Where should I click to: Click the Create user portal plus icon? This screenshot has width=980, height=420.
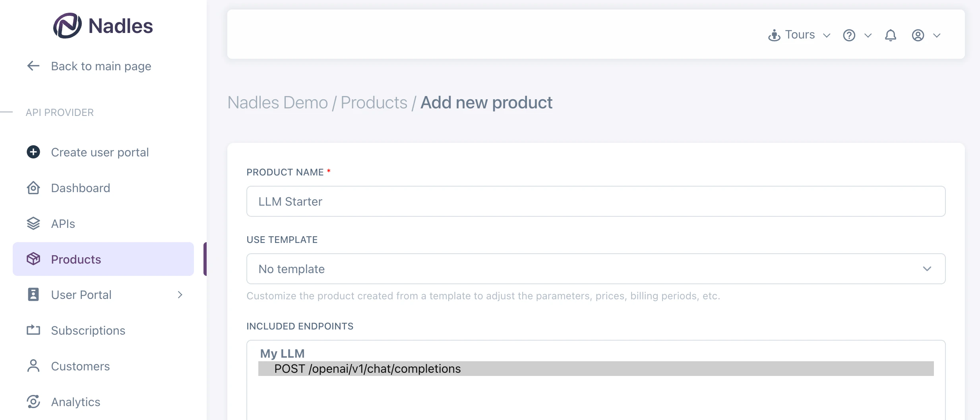click(33, 152)
